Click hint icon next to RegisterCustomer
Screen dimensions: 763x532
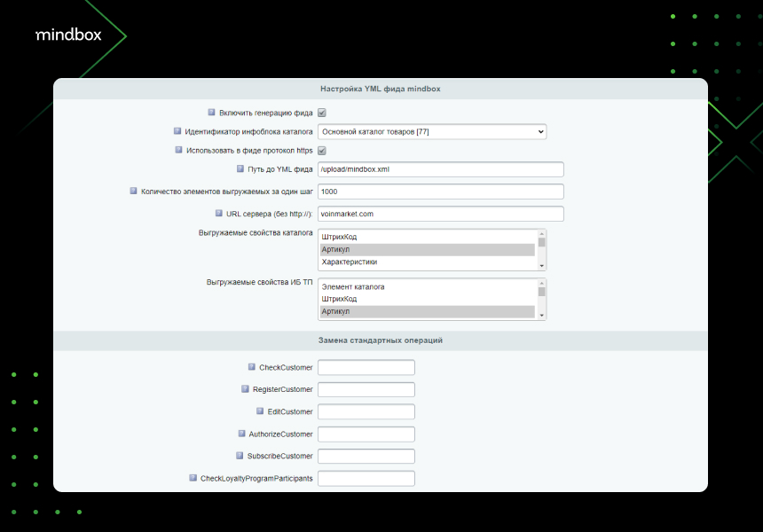245,388
